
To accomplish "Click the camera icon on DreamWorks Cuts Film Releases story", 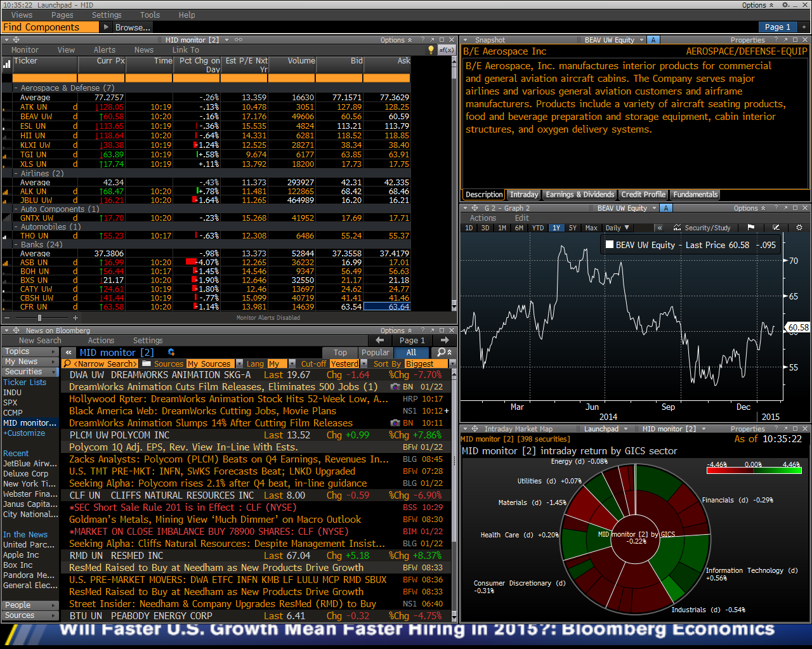I will (395, 387).
